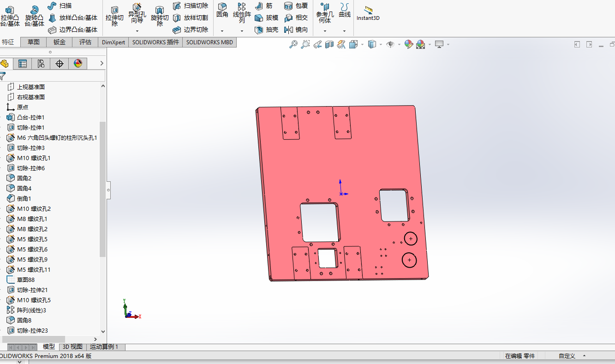Click the Apply Scene icon
This screenshot has width=615, height=364.
tap(420, 44)
